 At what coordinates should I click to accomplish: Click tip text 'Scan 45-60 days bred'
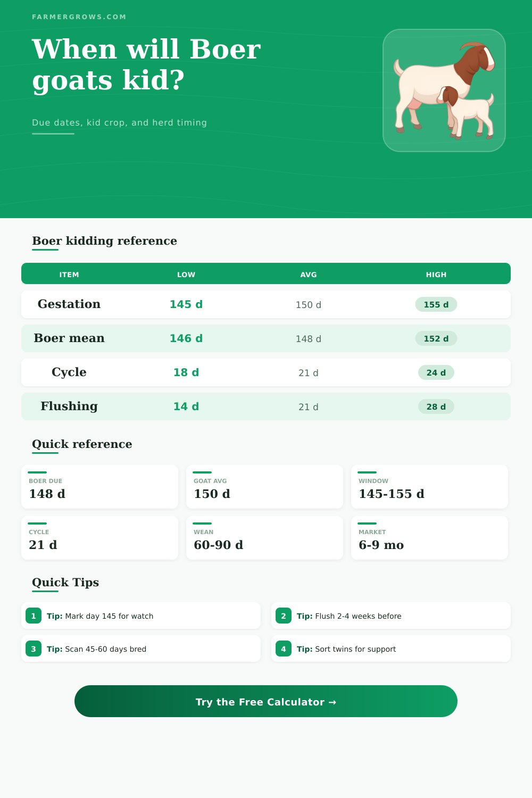point(105,649)
